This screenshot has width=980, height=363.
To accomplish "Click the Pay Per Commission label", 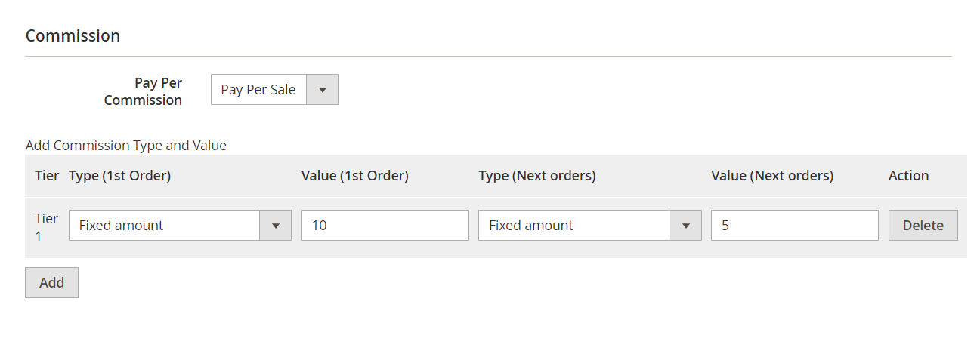I will [x=144, y=91].
